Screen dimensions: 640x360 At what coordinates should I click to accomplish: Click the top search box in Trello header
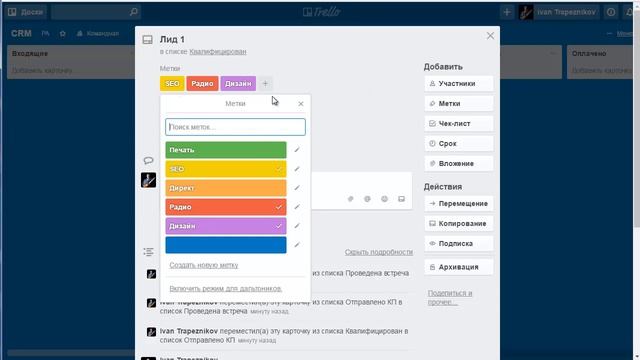click(96, 12)
